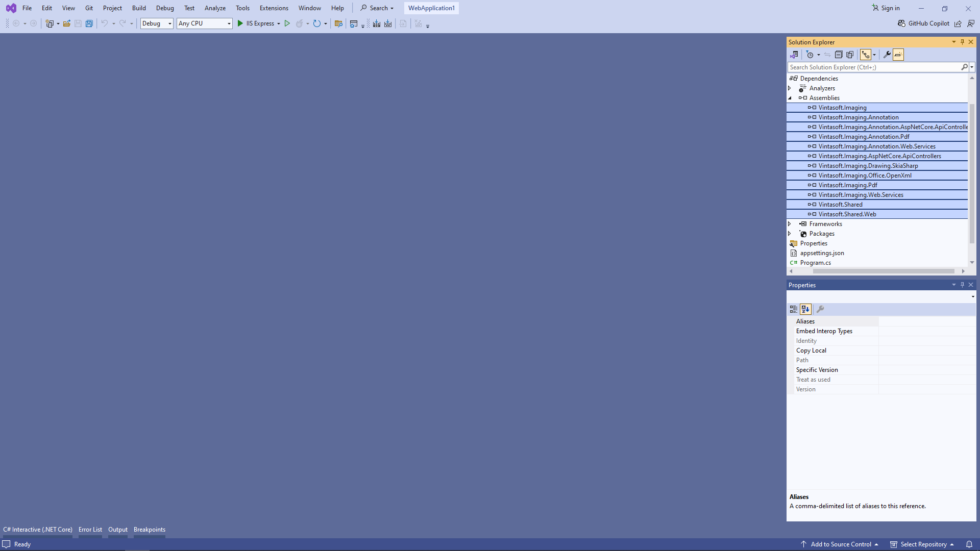Click Show All Files icon
The width and height of the screenshot is (980, 551).
pos(850,55)
